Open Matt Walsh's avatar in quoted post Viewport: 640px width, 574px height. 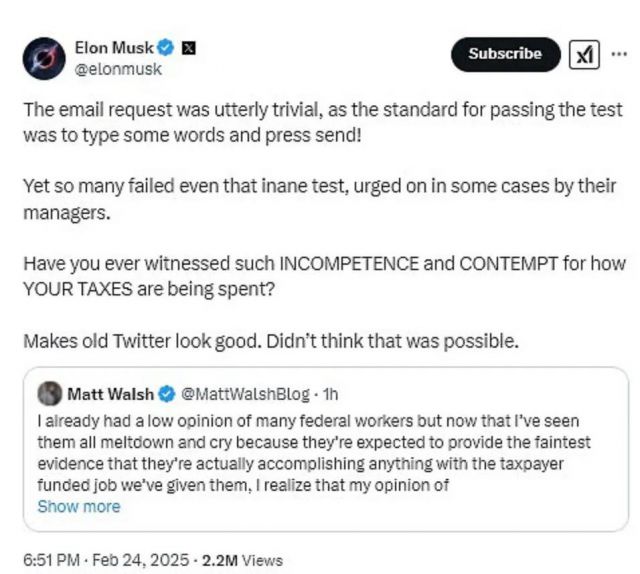click(x=50, y=394)
